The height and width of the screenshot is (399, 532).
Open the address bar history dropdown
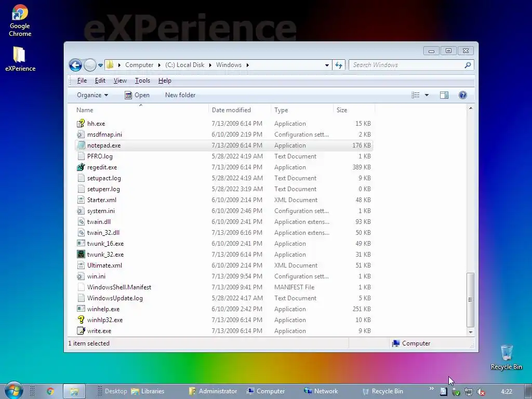pyautogui.click(x=327, y=65)
